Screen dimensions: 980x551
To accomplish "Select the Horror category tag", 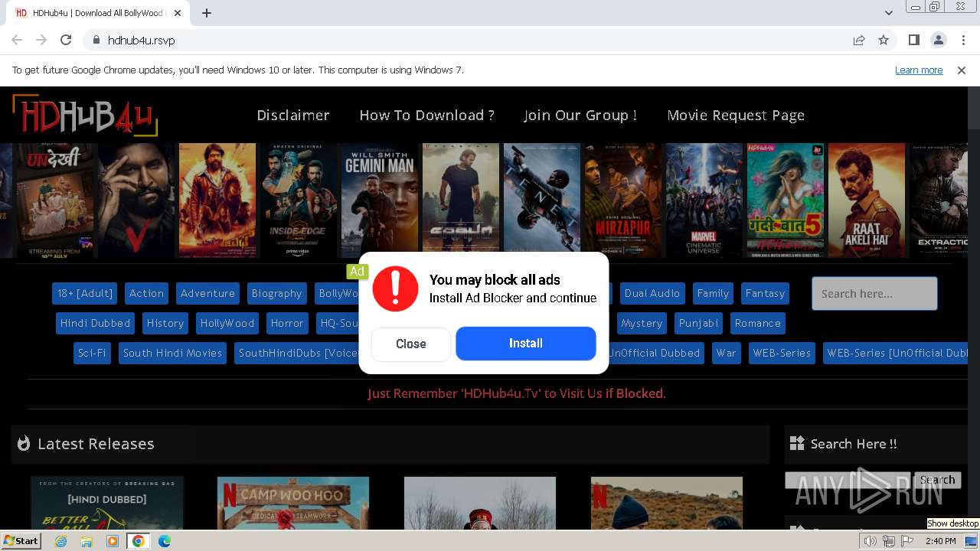I will pos(287,323).
